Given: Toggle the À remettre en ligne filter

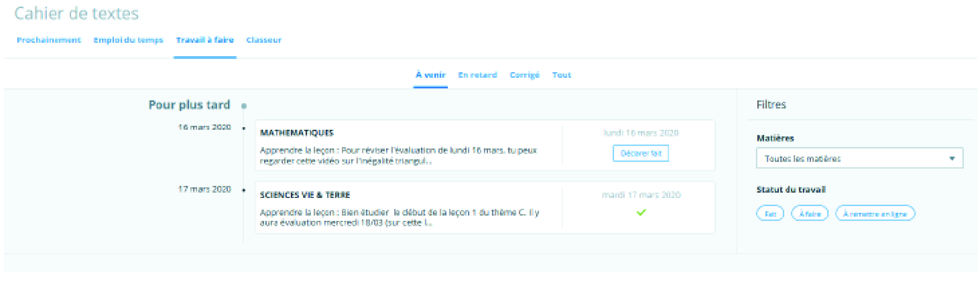Looking at the screenshot, I should point(875,214).
